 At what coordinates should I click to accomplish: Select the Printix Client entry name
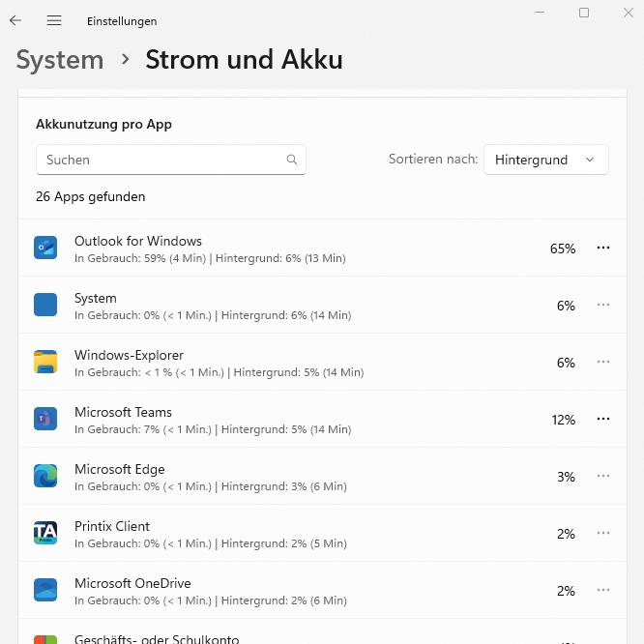112,527
